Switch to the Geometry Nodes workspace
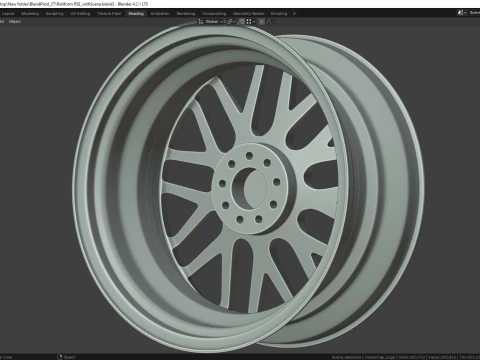 [248, 14]
